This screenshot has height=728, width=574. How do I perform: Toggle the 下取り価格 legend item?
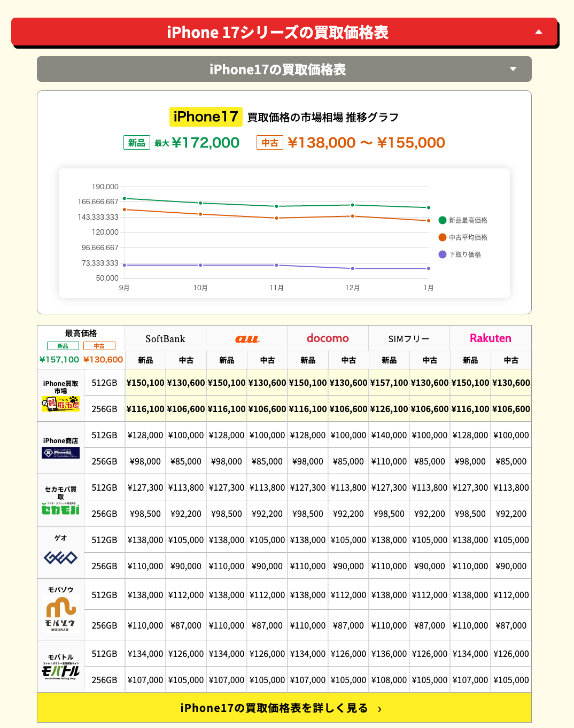pos(460,254)
